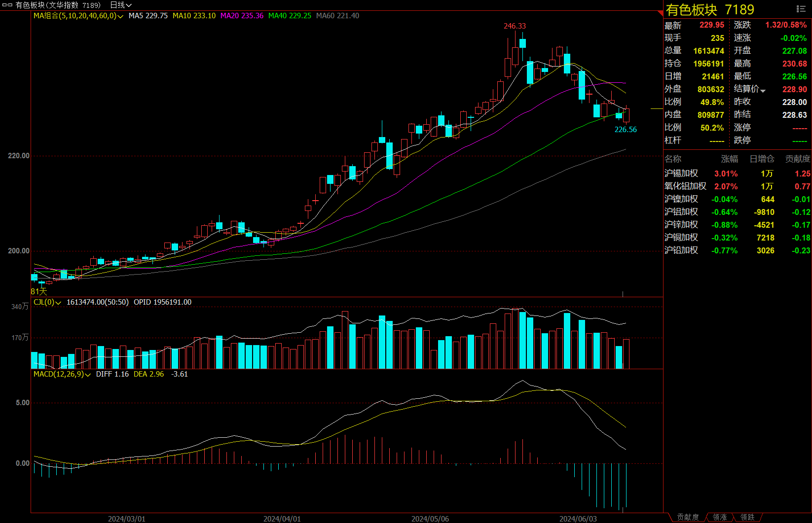Screen dimensions: 812x523
Task: Click the 2024/04/01 date on time axis
Action: pos(282,519)
